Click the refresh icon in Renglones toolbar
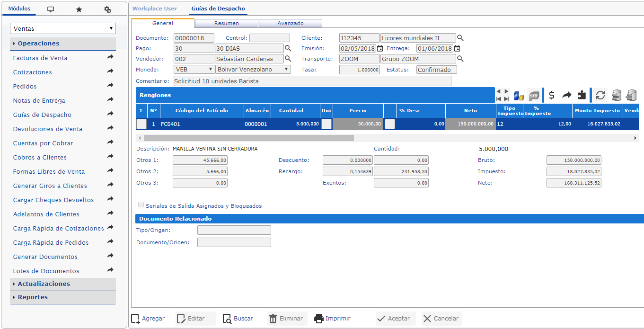The height and width of the screenshot is (329, 644). coord(600,95)
